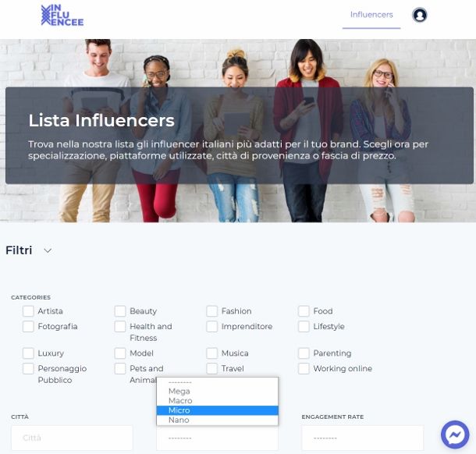This screenshot has width=476, height=454.
Task: Check the Parenting box
Action: click(304, 353)
